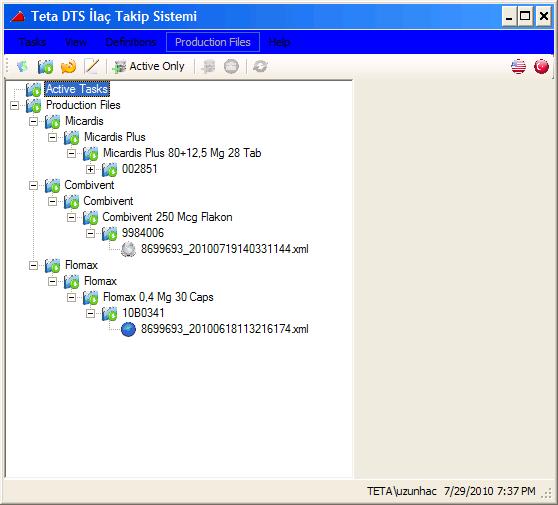Image resolution: width=558 pixels, height=505 pixels.
Task: Click the Combivent 250 Mcg Flakon folder icon
Action: click(x=91, y=217)
